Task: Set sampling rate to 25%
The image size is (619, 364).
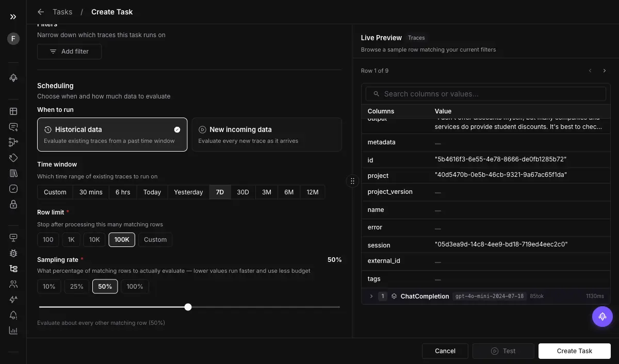Action: point(77,287)
